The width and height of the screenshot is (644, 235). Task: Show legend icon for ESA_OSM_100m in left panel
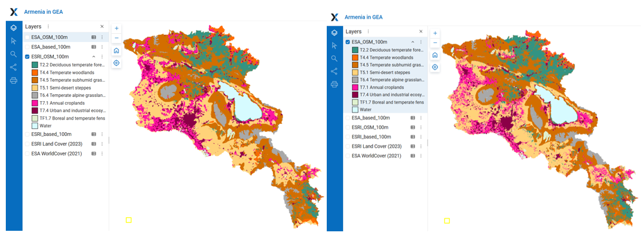tap(93, 37)
